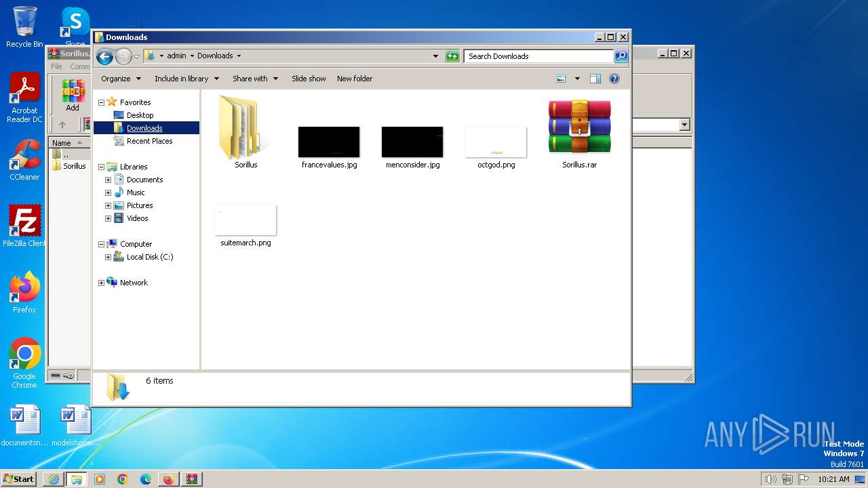868x488 pixels.
Task: Open the recent pages dropdown arrow
Action: [x=136, y=56]
